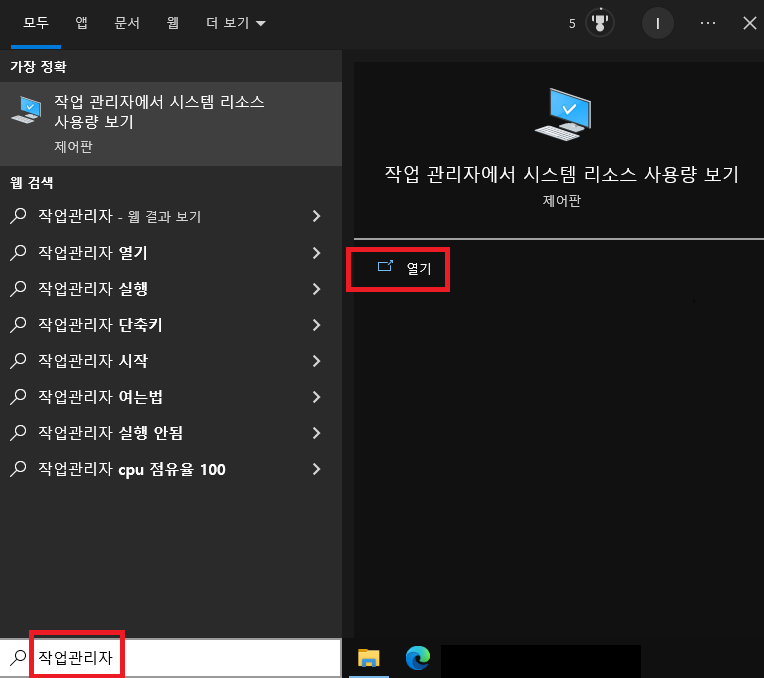Switch to the 문서 tab
Viewport: 764px width, 678px height.
[127, 23]
